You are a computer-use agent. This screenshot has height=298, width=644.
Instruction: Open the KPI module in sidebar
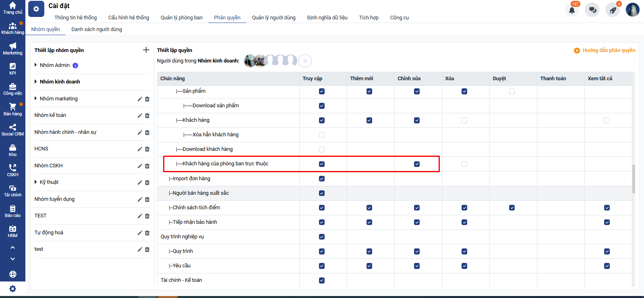[x=12, y=69]
